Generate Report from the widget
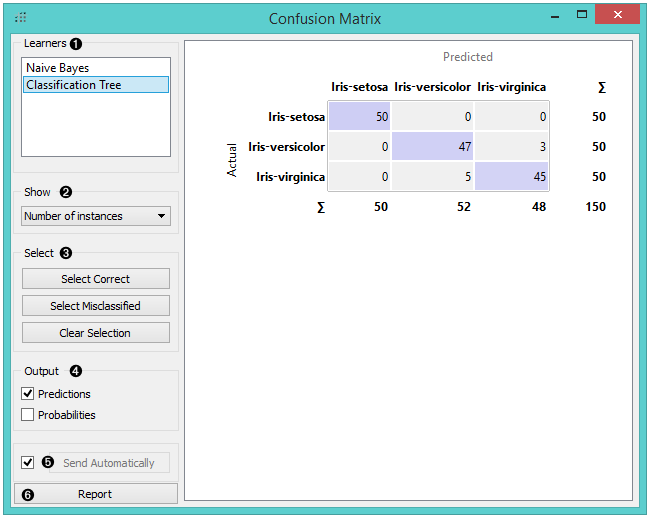650x518 pixels. tap(96, 494)
